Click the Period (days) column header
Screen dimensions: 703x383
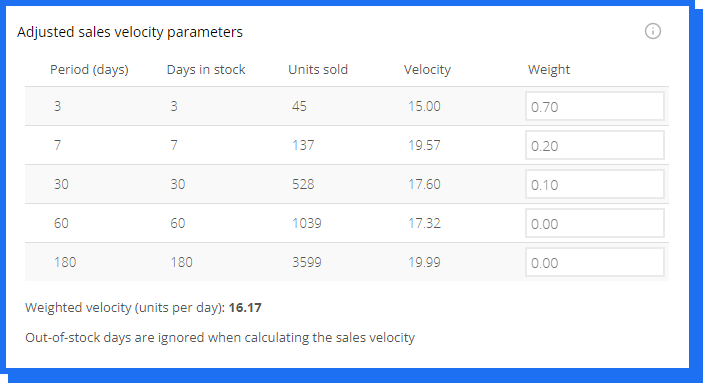click(89, 70)
